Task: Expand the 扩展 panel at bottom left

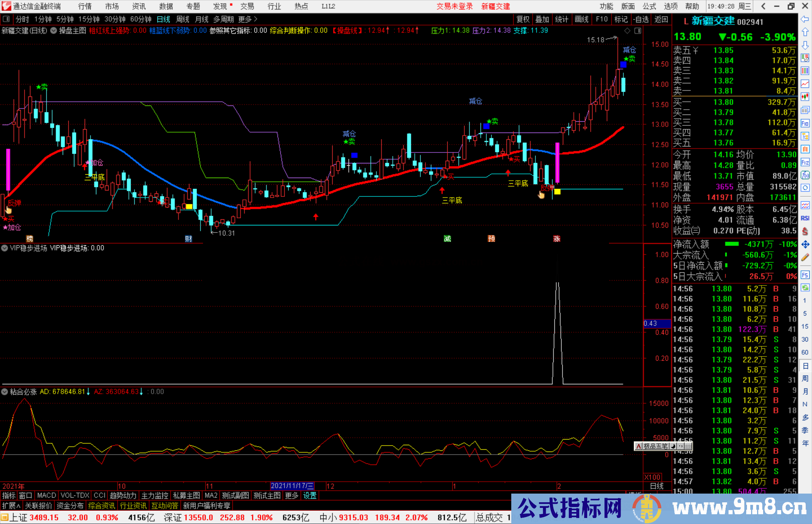Action: pos(12,506)
